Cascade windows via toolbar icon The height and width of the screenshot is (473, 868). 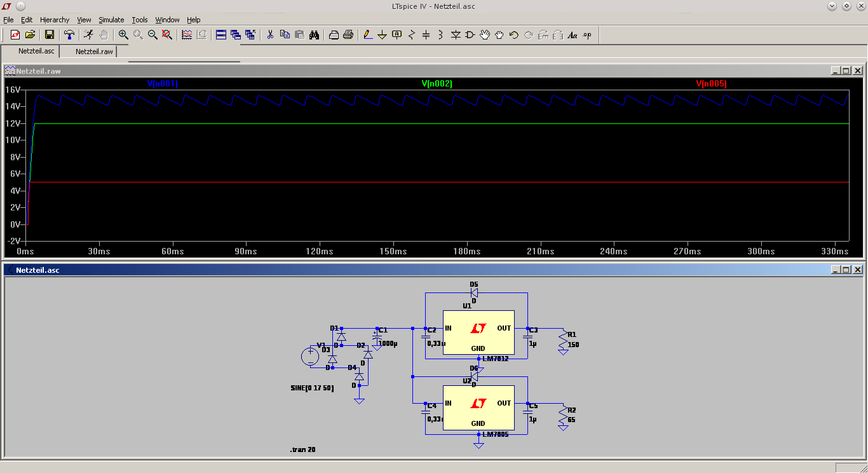click(236, 35)
